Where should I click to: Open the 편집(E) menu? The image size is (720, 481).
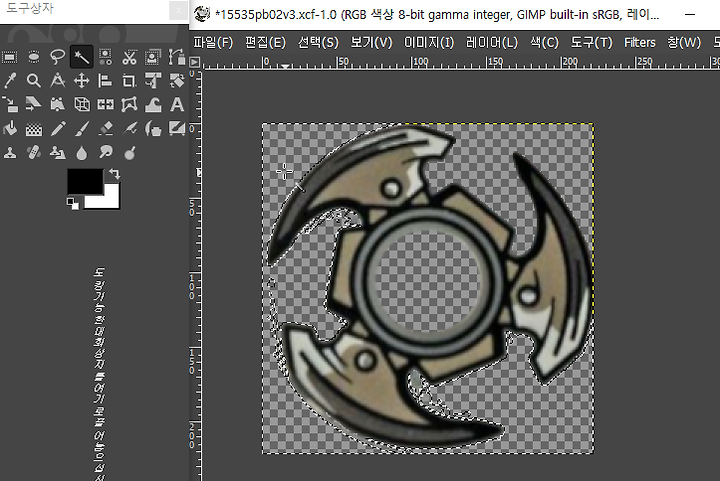[x=265, y=43]
